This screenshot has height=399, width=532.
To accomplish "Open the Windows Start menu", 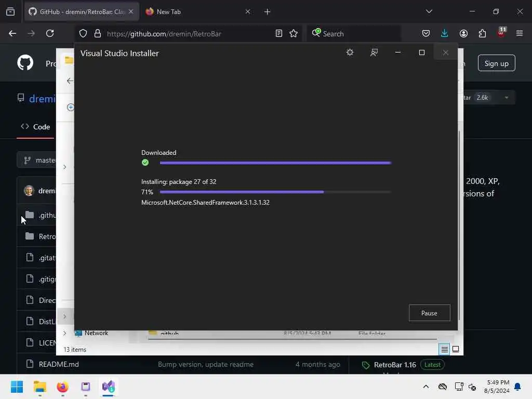I will pos(17,387).
